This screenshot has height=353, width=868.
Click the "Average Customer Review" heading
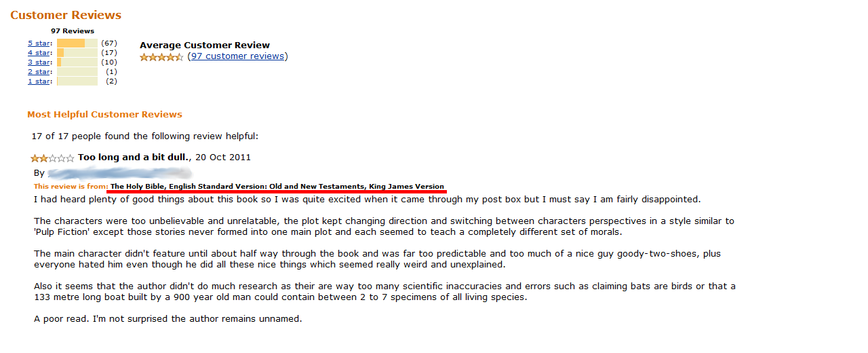[205, 45]
